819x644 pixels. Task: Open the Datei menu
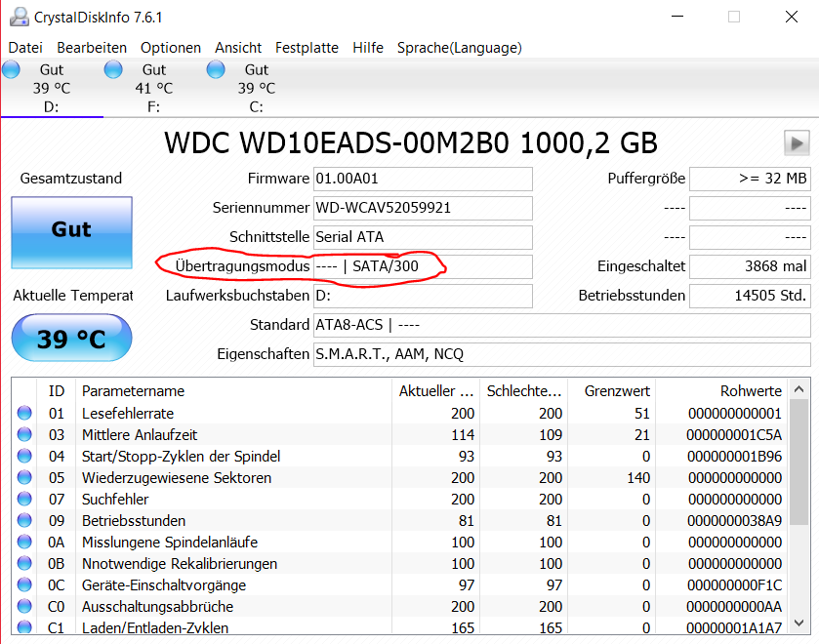(x=25, y=48)
